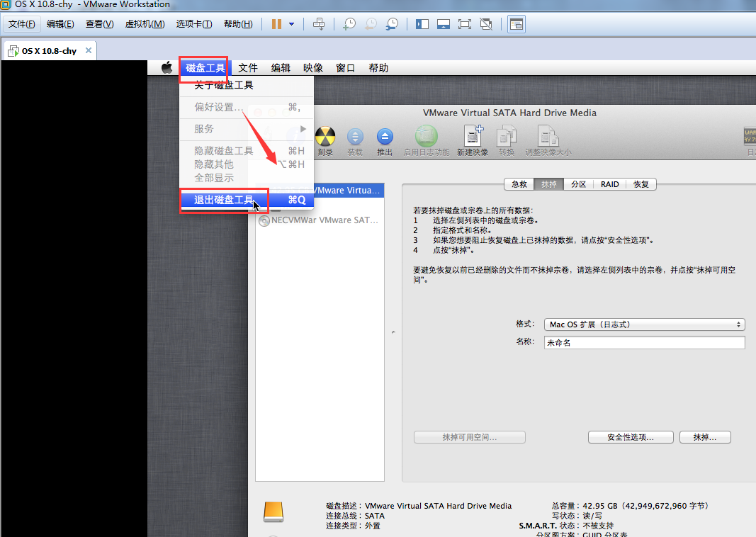The width and height of the screenshot is (756, 537).
Task: Click the Security Options (安全性选项...) button
Action: coord(630,437)
